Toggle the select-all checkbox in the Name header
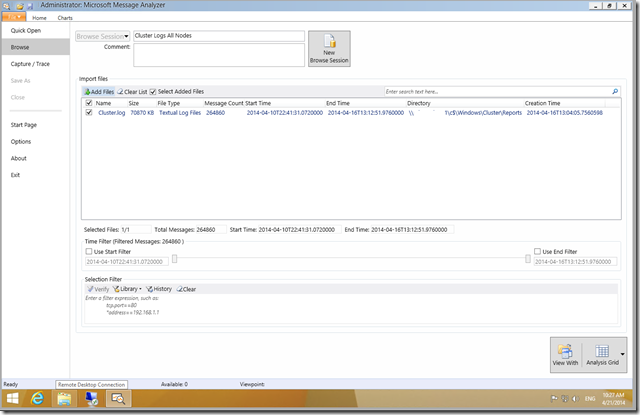Viewport: 640px width, 415px height. (89, 103)
